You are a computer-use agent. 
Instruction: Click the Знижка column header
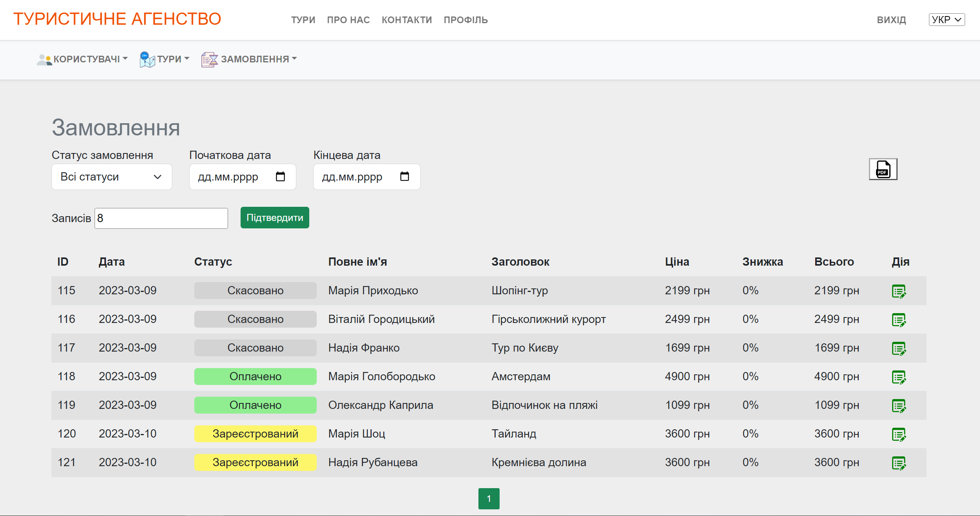tap(763, 262)
